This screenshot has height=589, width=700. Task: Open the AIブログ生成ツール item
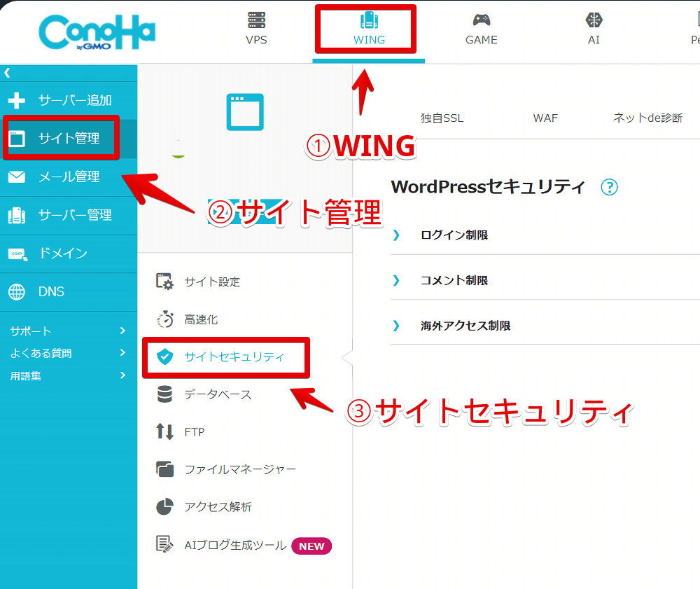234,545
